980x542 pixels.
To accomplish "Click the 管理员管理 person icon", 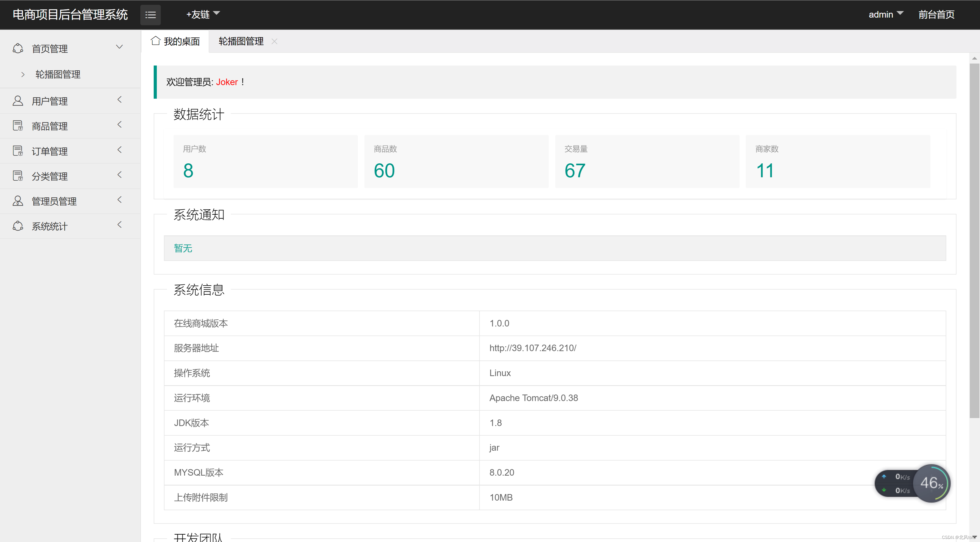I will (x=18, y=201).
